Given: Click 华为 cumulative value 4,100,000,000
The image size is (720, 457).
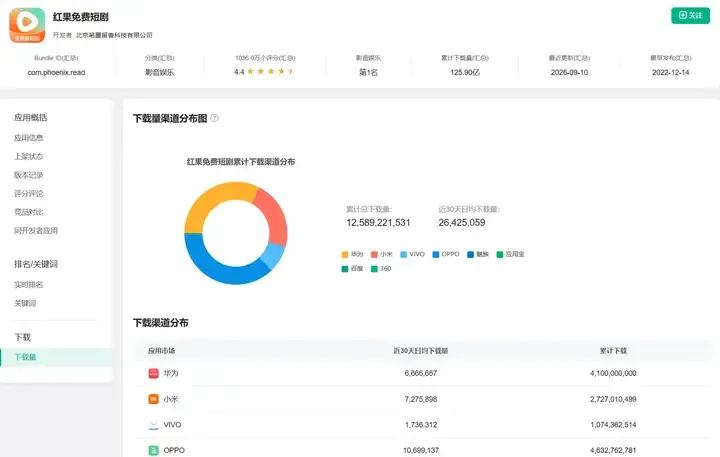Looking at the screenshot, I should 613,373.
